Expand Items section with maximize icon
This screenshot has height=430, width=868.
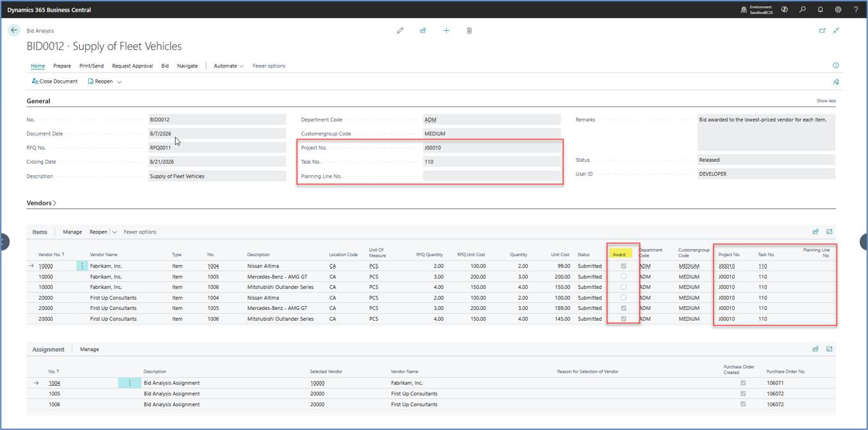coord(830,232)
